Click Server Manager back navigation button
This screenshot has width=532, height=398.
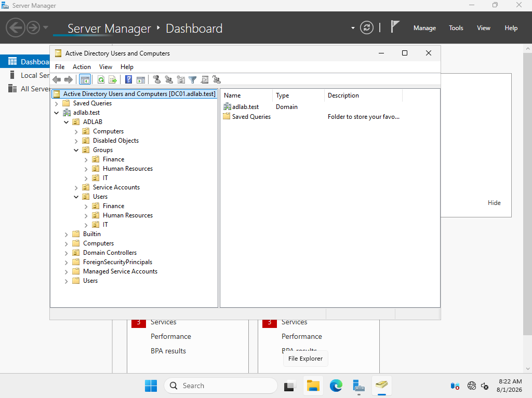[x=15, y=28]
